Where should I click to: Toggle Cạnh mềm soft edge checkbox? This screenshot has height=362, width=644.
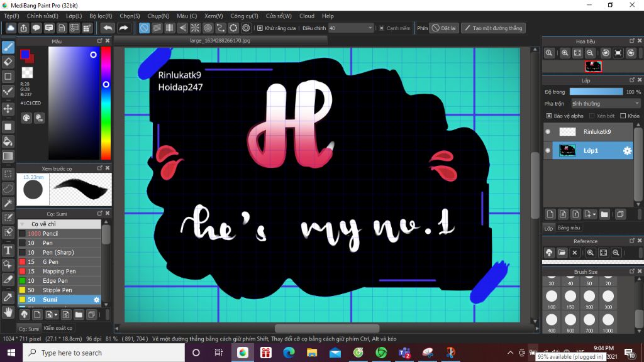click(x=382, y=28)
